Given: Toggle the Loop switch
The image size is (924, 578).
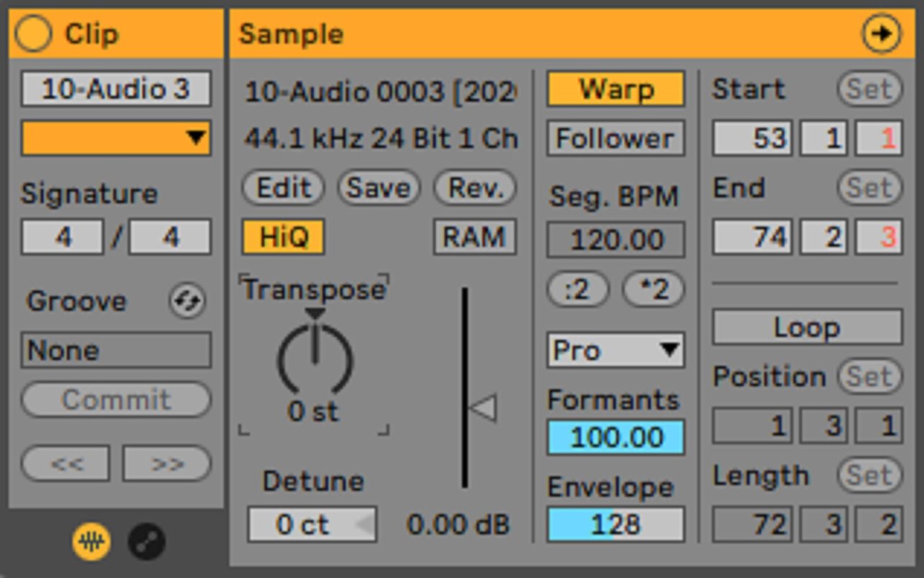Looking at the screenshot, I should click(807, 328).
